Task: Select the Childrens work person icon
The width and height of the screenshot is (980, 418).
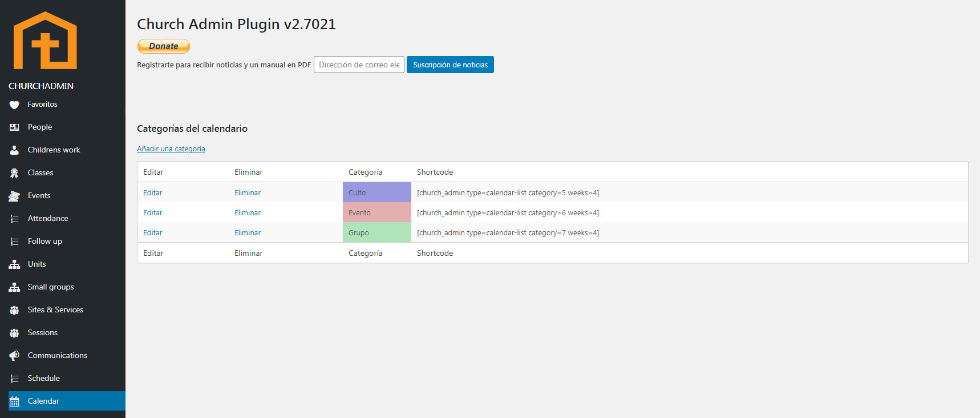Action: [14, 150]
